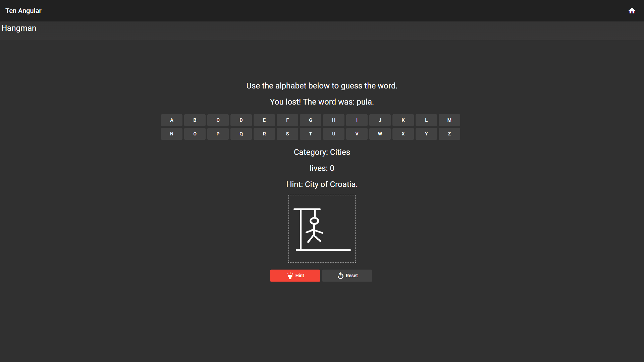Open the home icon in the header
The width and height of the screenshot is (644, 362).
pos(632,11)
